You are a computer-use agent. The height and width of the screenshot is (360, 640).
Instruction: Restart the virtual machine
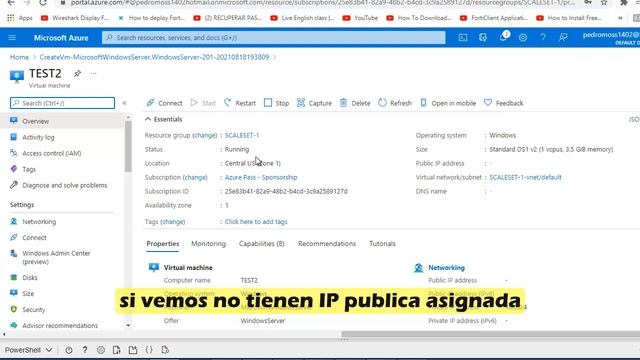point(240,103)
